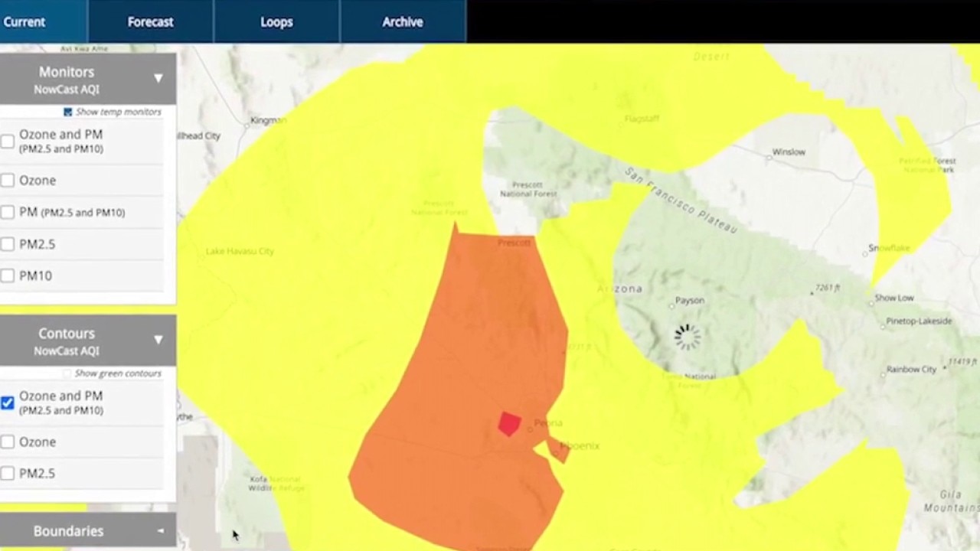Click the Lake Havasu City label
The height and width of the screenshot is (551, 980).
240,251
